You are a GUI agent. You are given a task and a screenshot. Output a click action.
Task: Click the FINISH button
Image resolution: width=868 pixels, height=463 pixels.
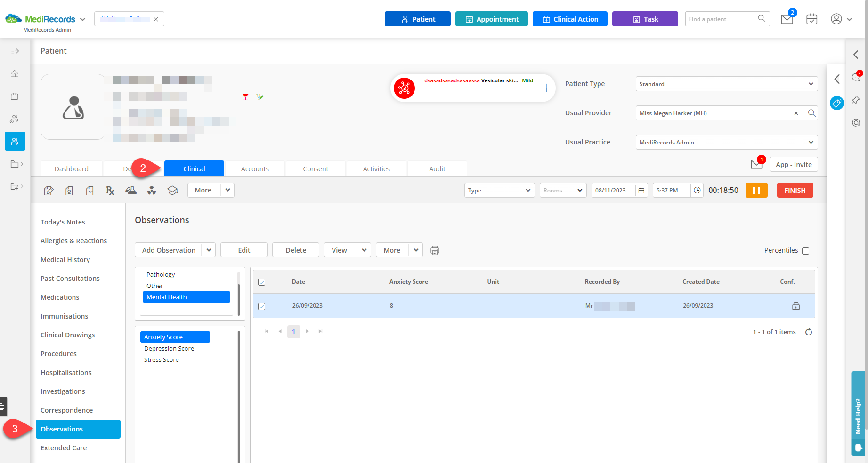pyautogui.click(x=795, y=190)
